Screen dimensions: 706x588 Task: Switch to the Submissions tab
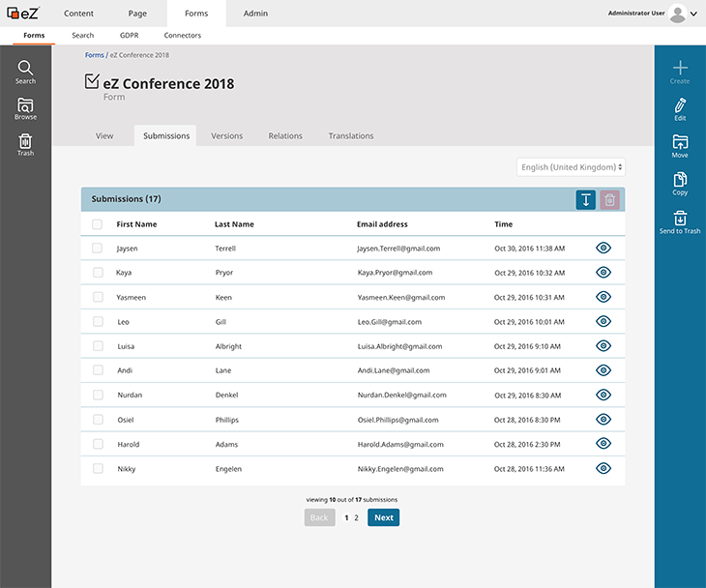pos(166,135)
